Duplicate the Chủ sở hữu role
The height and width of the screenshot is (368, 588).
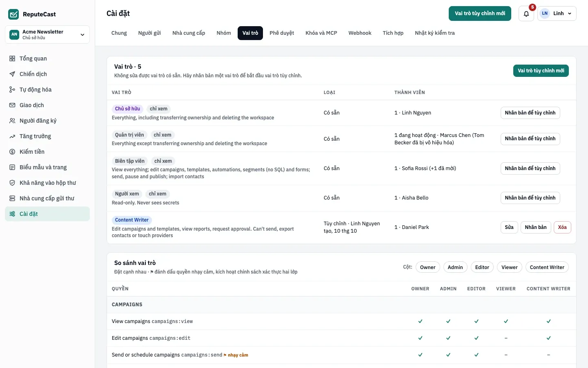530,113
